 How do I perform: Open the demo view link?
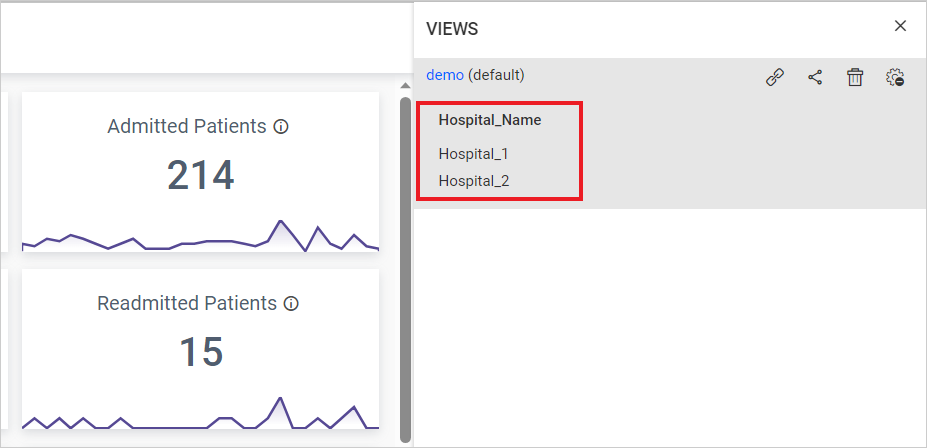[445, 75]
